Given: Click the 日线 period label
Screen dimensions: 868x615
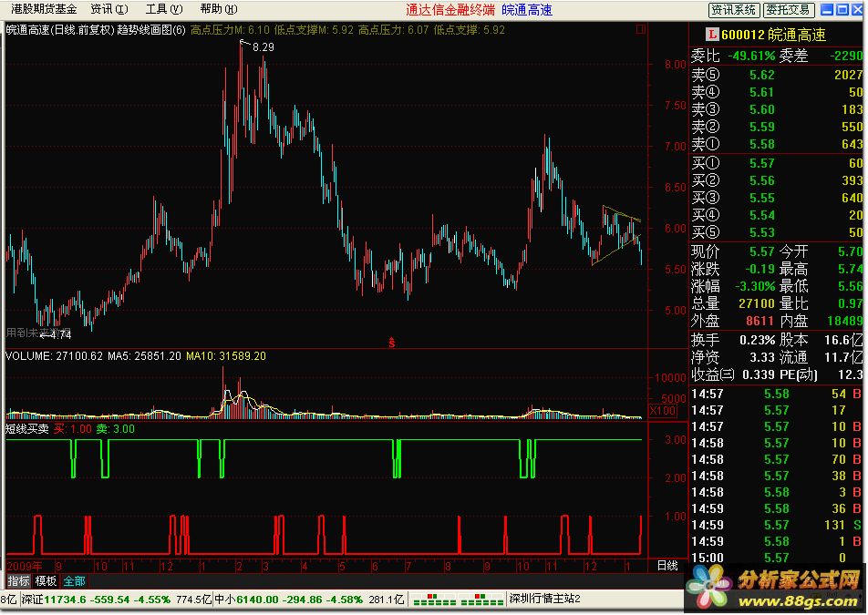Looking at the screenshot, I should point(667,565).
